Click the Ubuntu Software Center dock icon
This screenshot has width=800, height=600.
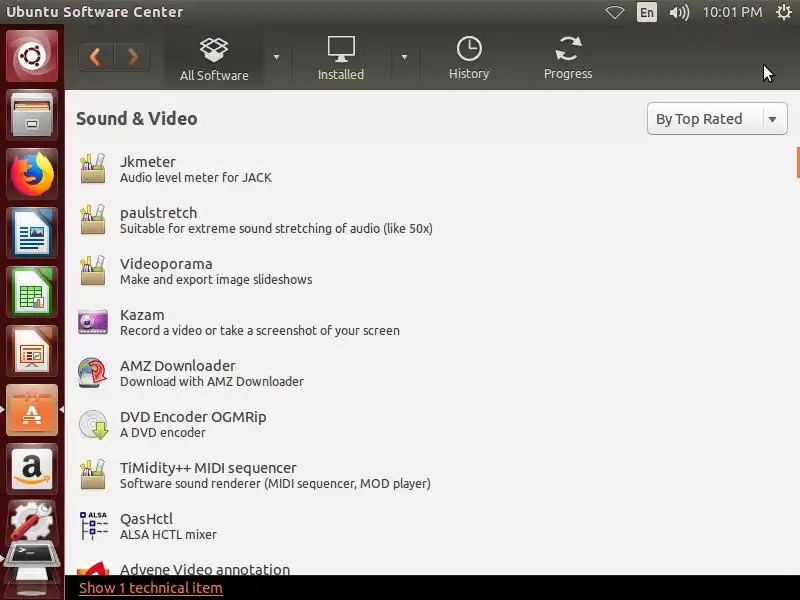click(x=32, y=411)
